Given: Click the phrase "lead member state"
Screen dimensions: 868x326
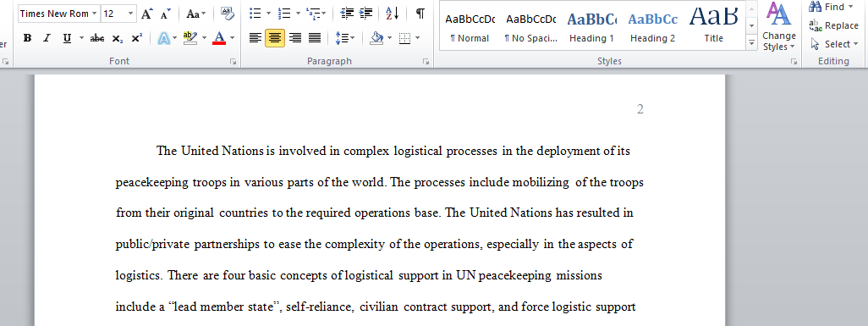Looking at the screenshot, I should [221, 307].
